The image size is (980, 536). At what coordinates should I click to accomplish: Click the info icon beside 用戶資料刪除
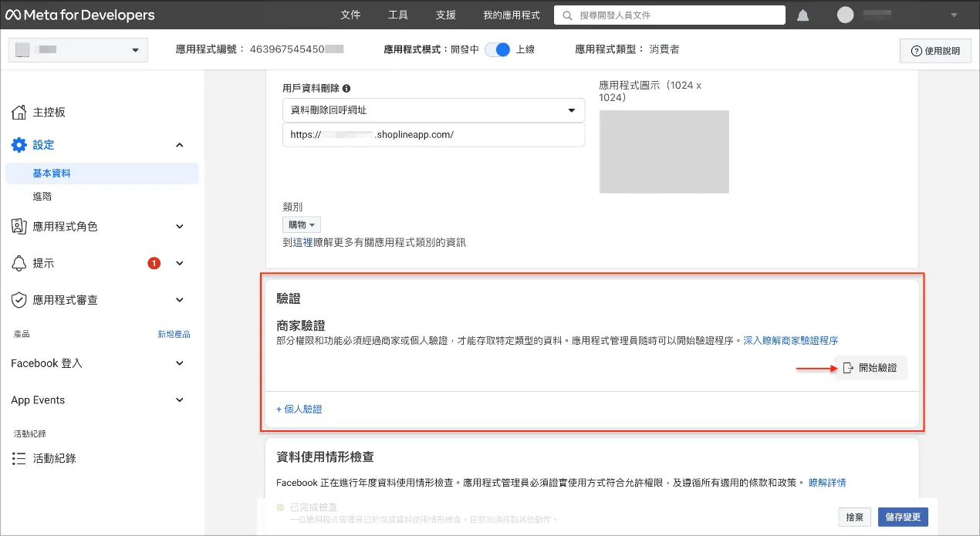coord(346,89)
